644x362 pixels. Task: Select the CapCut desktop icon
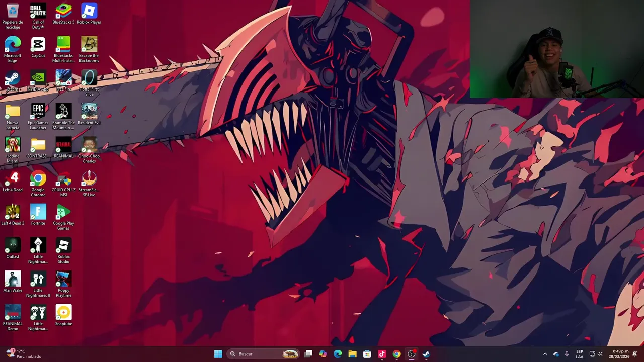point(38,47)
